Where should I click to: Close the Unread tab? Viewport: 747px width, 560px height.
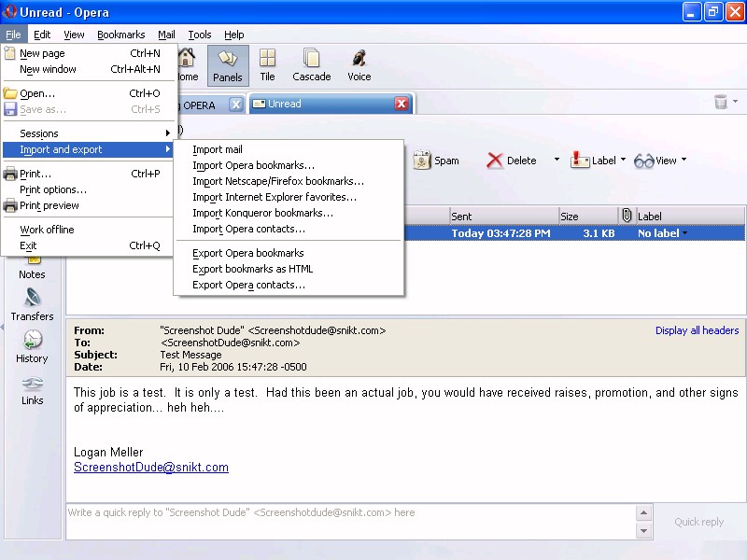402,104
